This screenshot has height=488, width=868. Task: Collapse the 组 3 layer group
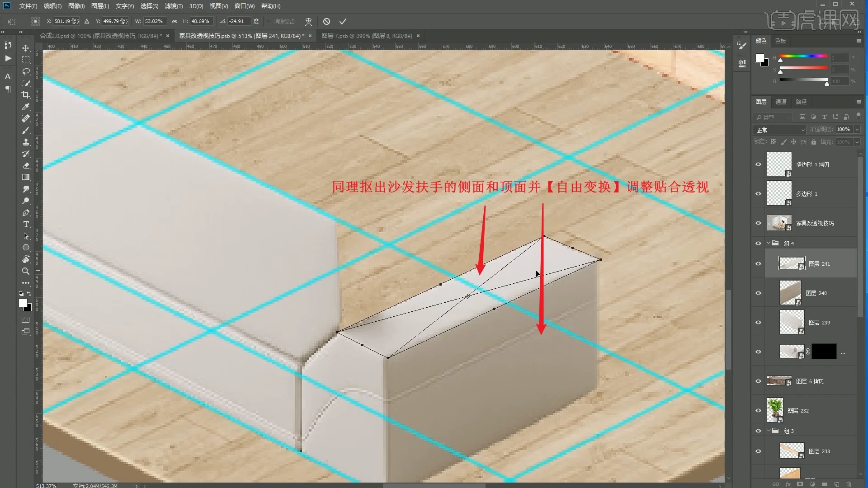point(769,431)
